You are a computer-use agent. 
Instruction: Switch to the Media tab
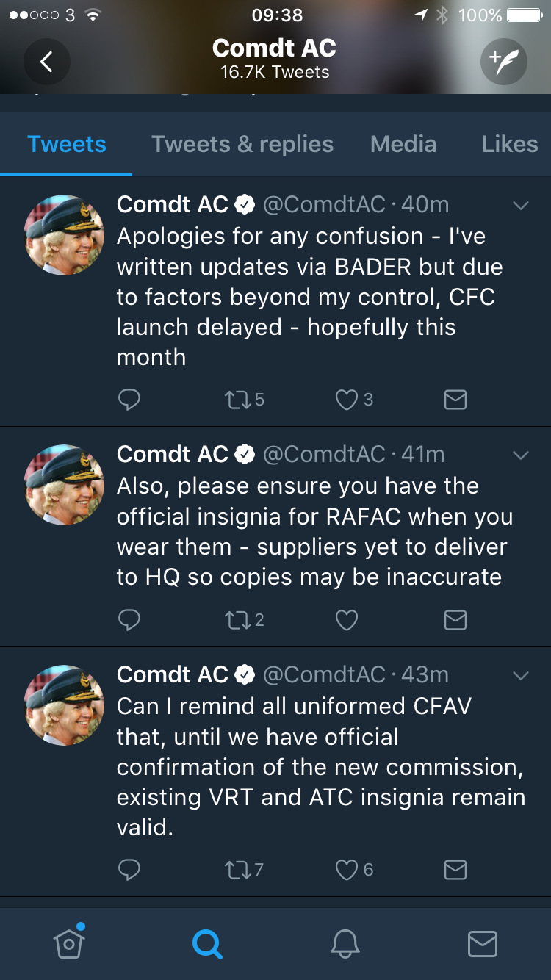[403, 144]
